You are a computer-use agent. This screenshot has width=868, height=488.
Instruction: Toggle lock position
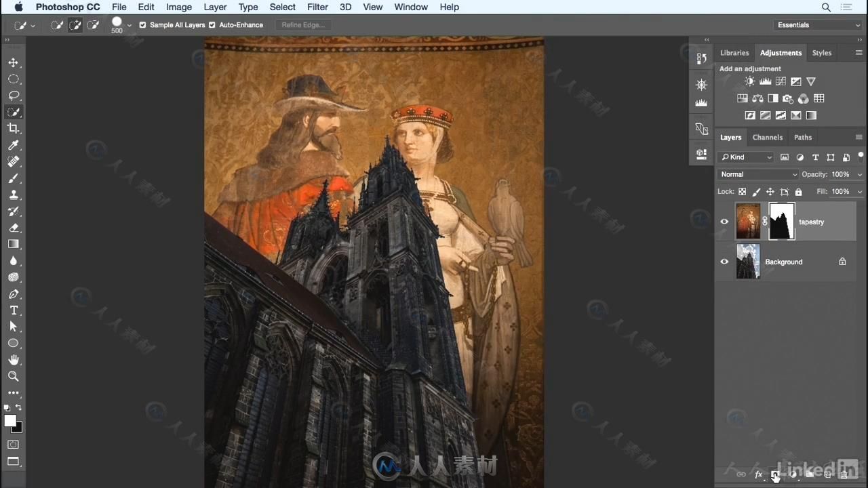(x=770, y=192)
